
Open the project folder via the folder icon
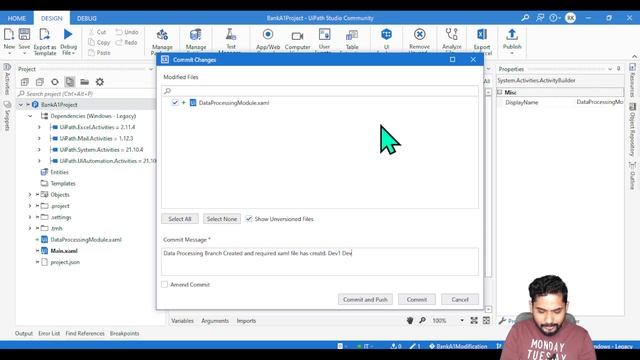coord(84,82)
